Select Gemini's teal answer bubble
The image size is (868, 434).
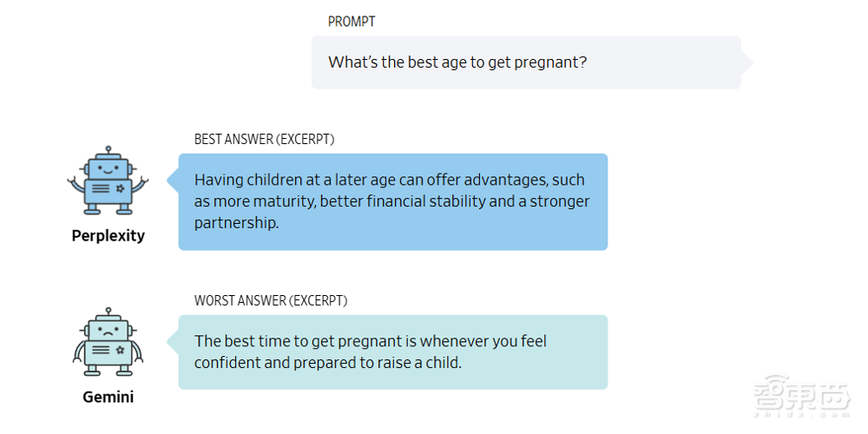[392, 352]
